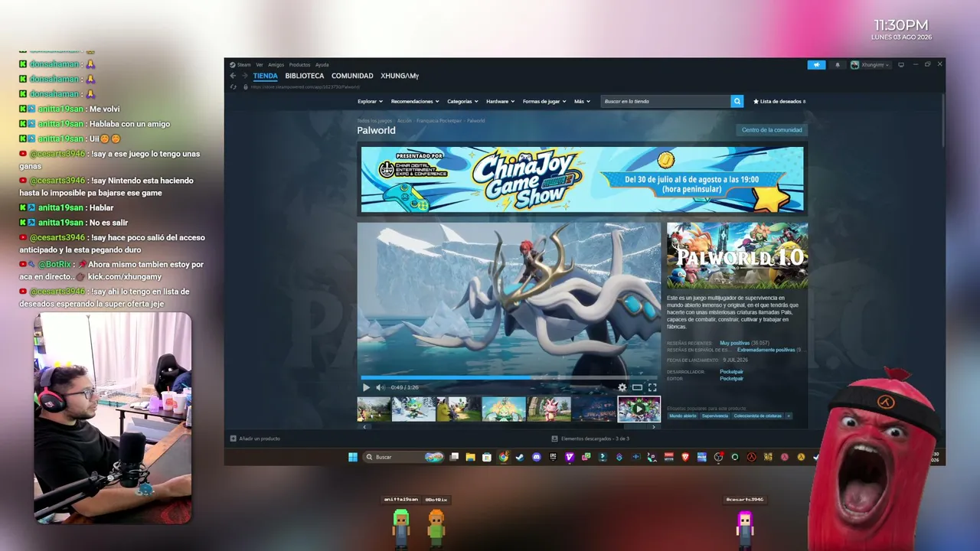
Task: Click the blue Steam announcements megaphone button
Action: [x=816, y=65]
